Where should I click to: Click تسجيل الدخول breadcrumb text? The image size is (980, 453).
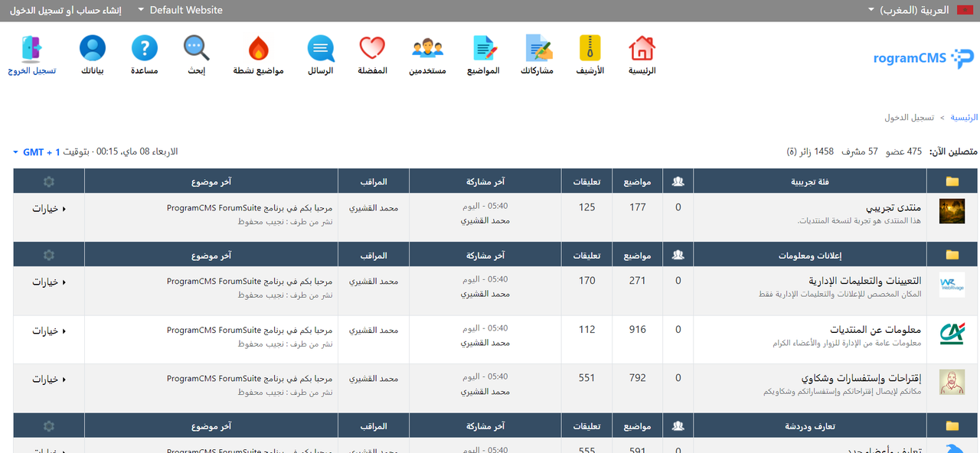[909, 117]
